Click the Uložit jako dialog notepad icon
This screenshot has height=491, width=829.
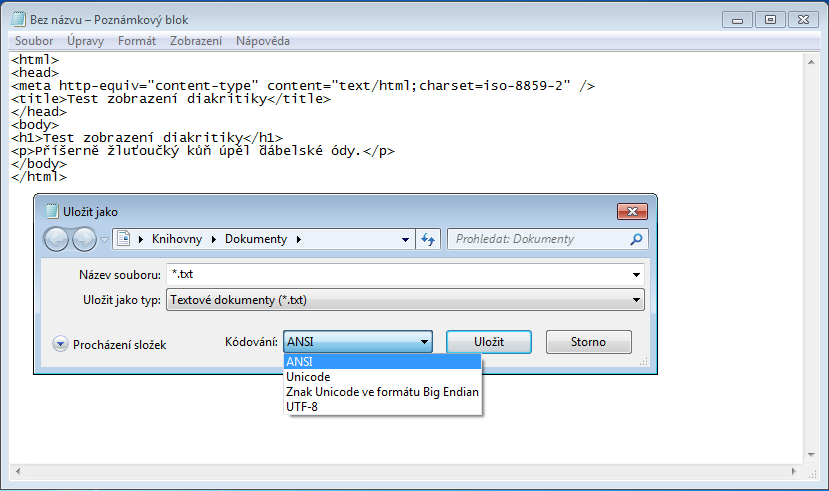(x=52, y=211)
